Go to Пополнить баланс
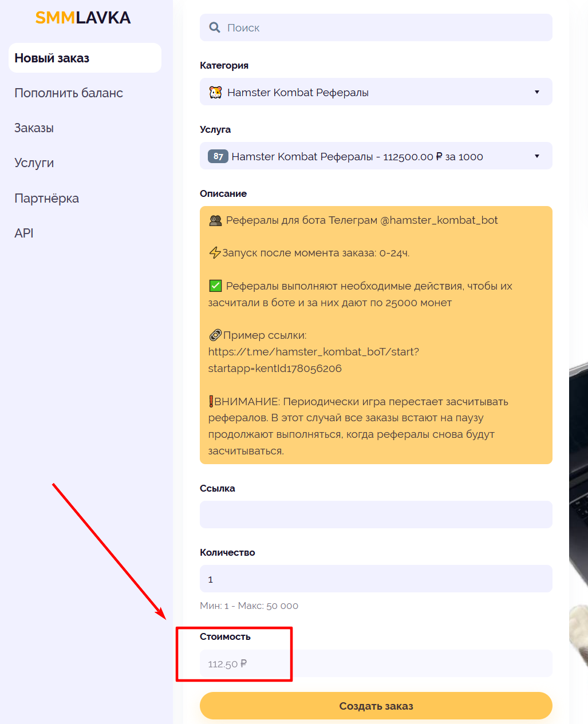 point(69,93)
